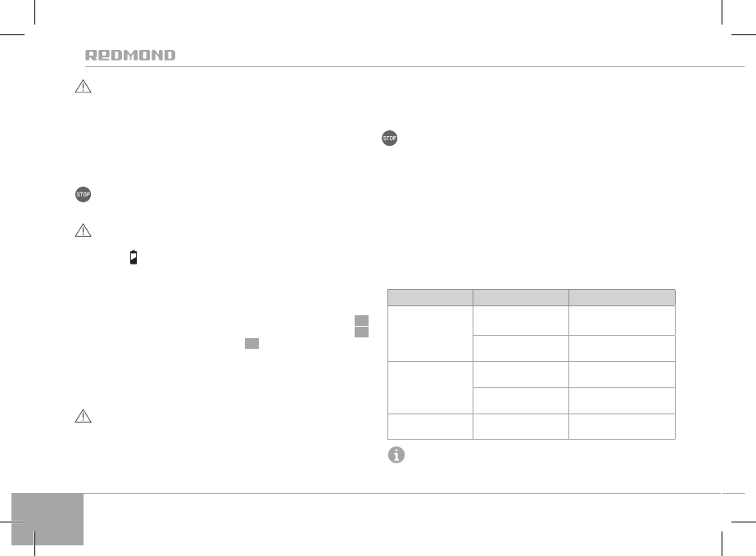Select the first body cell in the table's last column
This screenshot has width=756, height=556.
coord(622,319)
